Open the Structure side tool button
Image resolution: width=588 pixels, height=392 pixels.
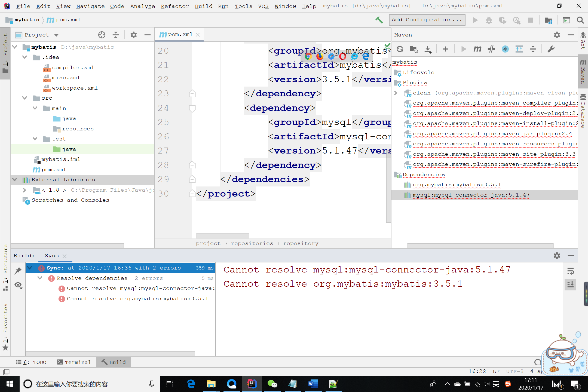coord(5,267)
